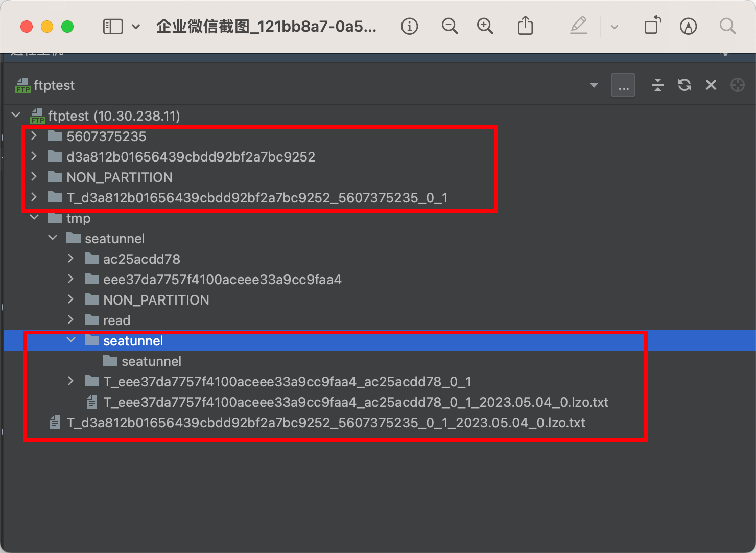Click the T_d3a812b01656439cbdd92bf2a7bc9252 lzo.txt file
This screenshot has height=553, width=756.
coord(326,423)
